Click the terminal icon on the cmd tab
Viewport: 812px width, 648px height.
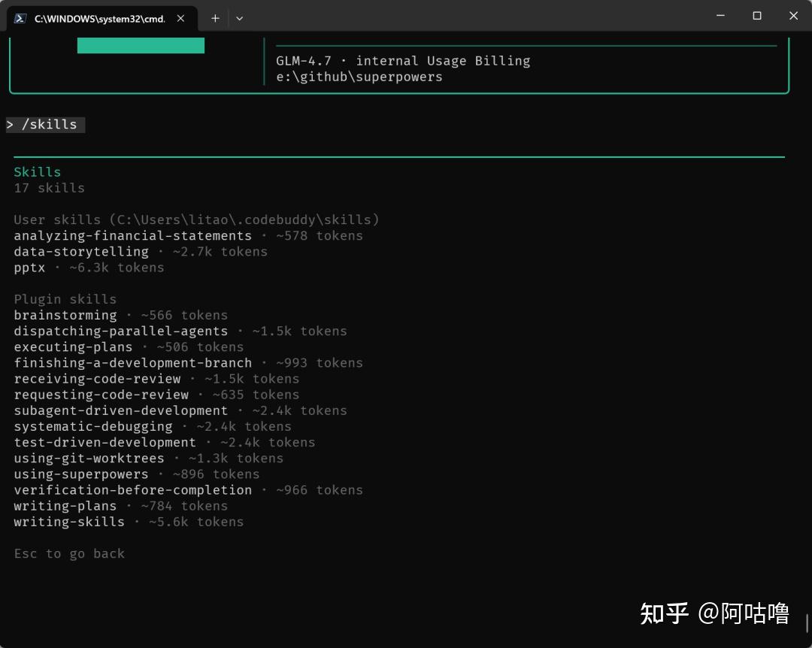pos(20,19)
